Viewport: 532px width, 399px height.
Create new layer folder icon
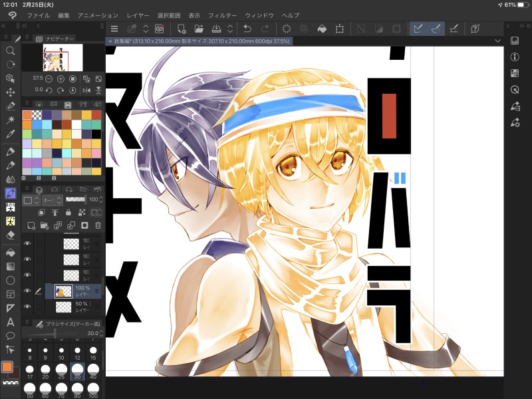(x=45, y=225)
